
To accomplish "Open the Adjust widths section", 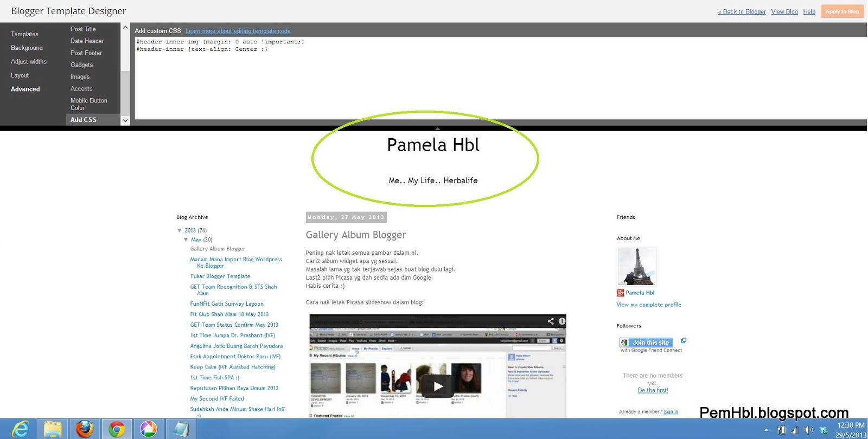I will pyautogui.click(x=29, y=62).
